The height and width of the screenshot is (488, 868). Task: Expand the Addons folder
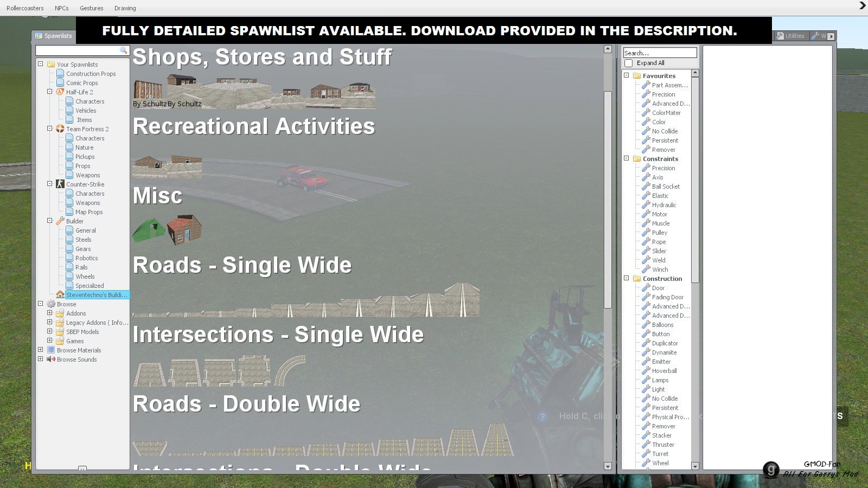[x=50, y=313]
